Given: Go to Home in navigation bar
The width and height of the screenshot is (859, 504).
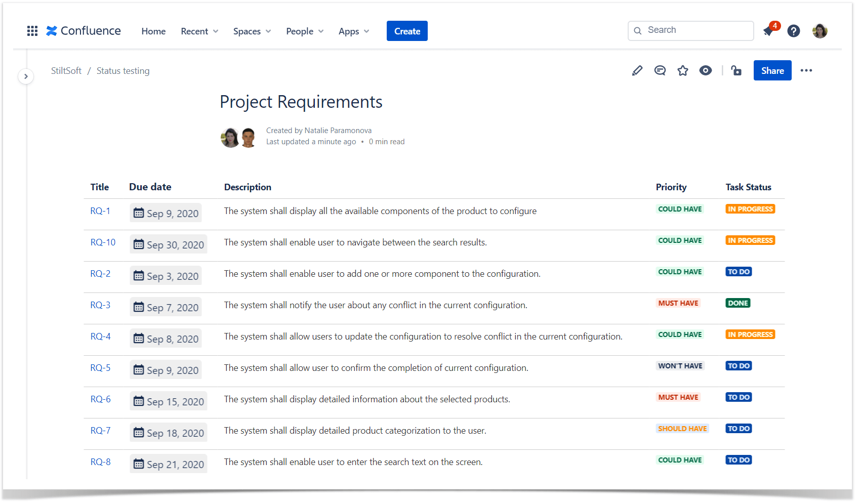Looking at the screenshot, I should point(153,31).
